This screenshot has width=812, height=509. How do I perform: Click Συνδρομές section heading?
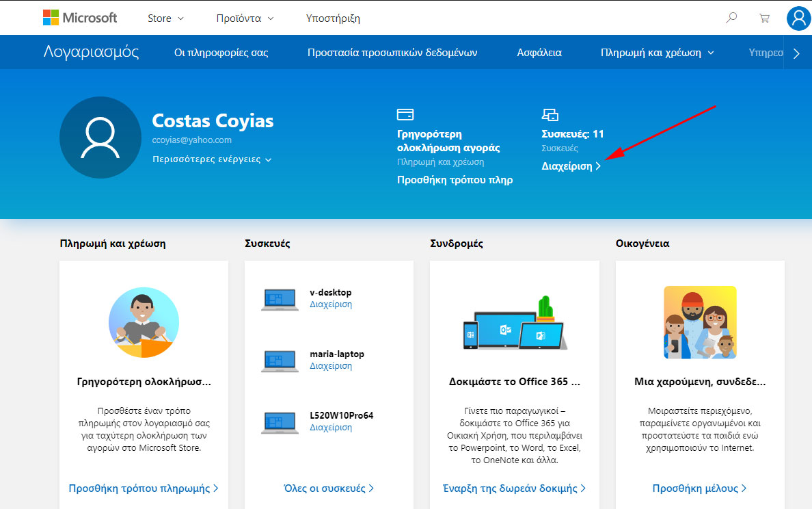tap(457, 244)
